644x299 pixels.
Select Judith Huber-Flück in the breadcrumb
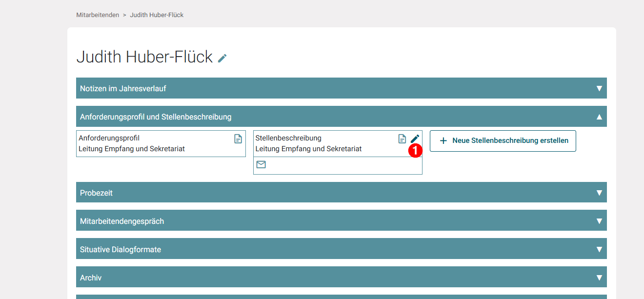click(157, 15)
